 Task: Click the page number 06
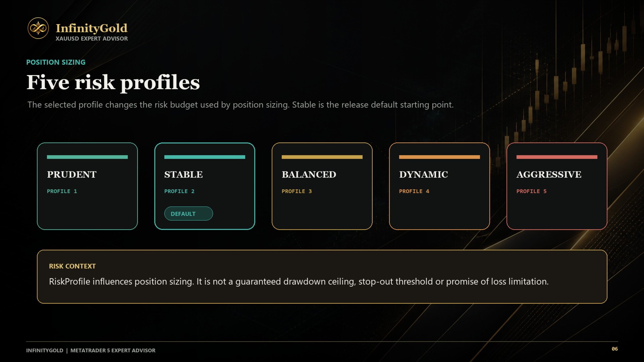point(614,349)
